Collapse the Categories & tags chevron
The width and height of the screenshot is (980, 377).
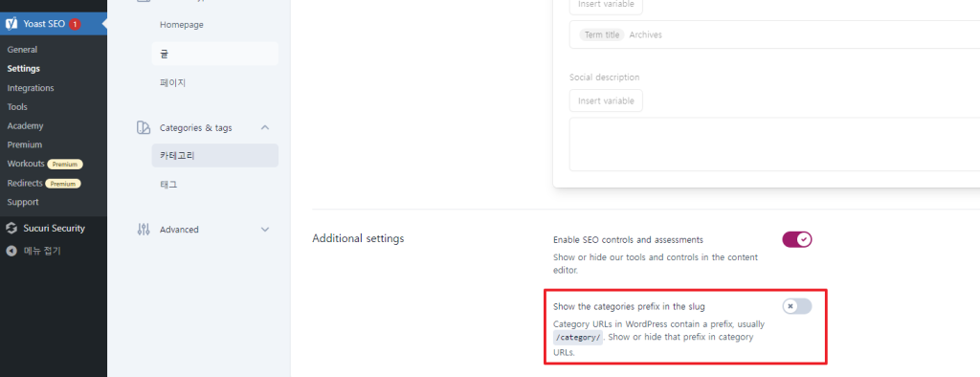tap(265, 127)
